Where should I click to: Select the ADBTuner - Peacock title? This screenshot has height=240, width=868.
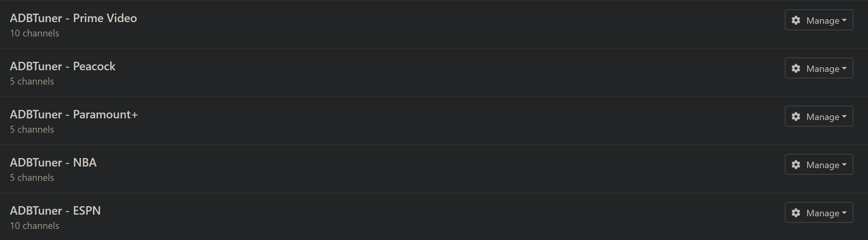63,66
